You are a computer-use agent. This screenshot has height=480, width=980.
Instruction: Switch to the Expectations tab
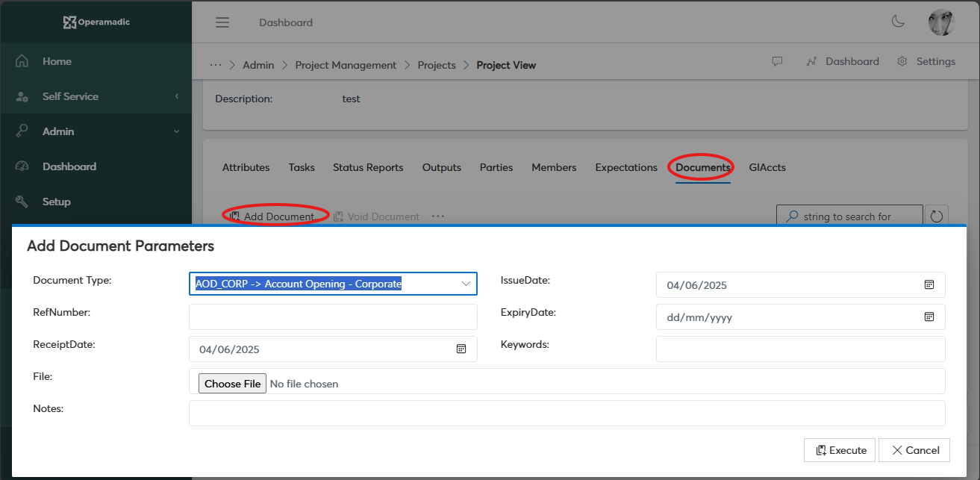click(626, 167)
